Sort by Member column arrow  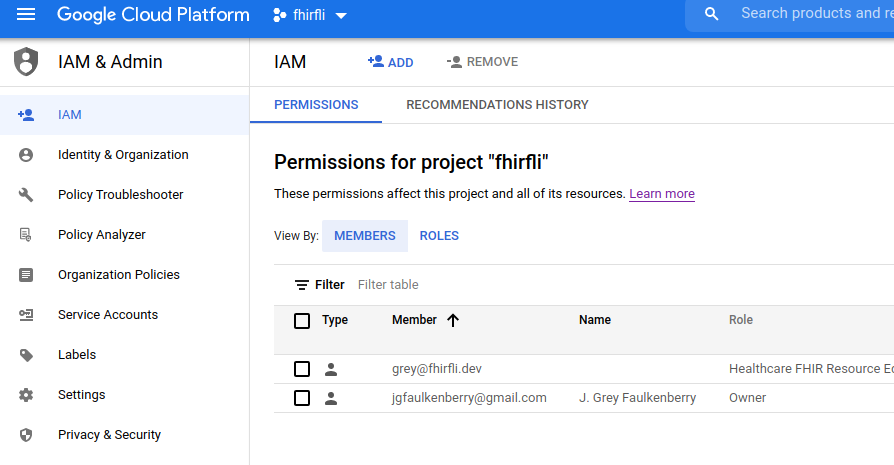click(x=453, y=320)
